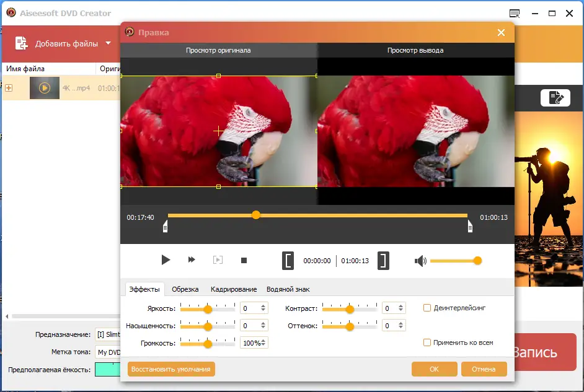Open the main window menu icon
The image size is (584, 392).
click(x=515, y=14)
